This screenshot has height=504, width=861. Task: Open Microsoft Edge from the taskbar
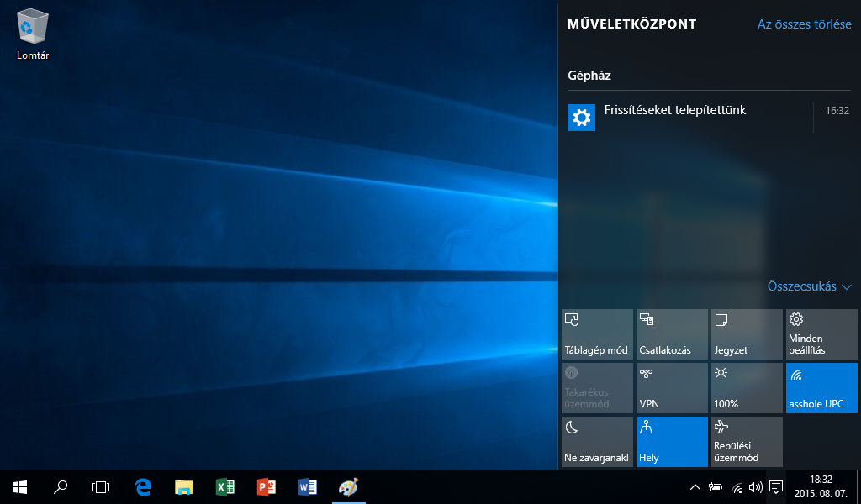[143, 486]
